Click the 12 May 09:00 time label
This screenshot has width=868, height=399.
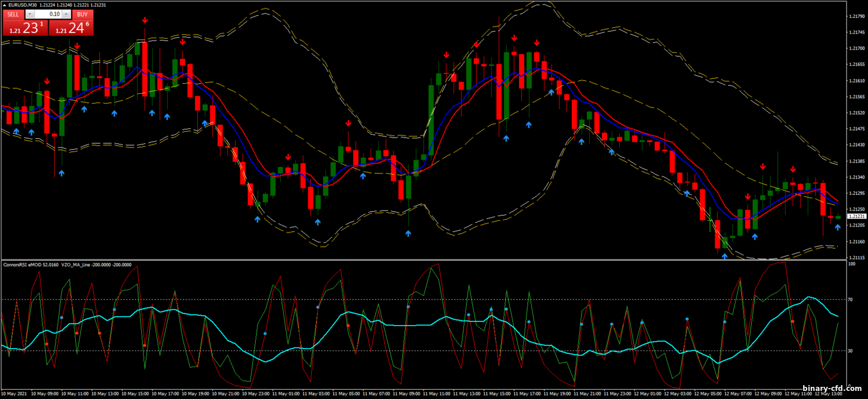click(x=769, y=394)
